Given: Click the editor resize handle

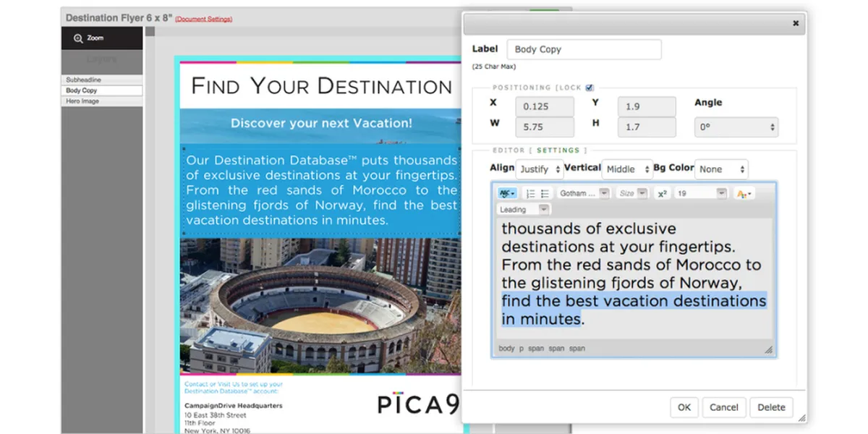Looking at the screenshot, I should (x=769, y=350).
